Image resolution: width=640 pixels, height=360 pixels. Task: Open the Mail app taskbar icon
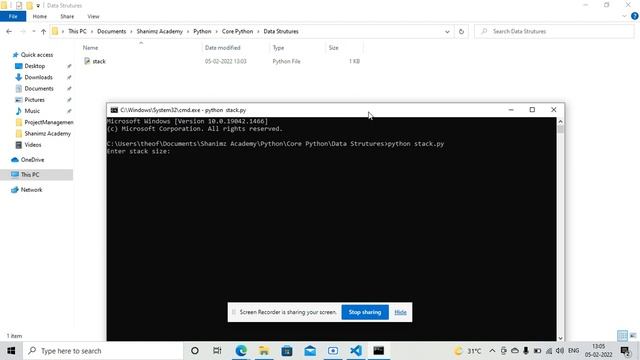pos(310,351)
